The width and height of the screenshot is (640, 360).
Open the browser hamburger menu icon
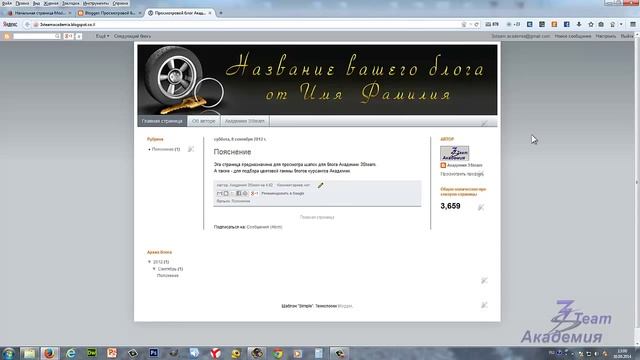[633, 24]
